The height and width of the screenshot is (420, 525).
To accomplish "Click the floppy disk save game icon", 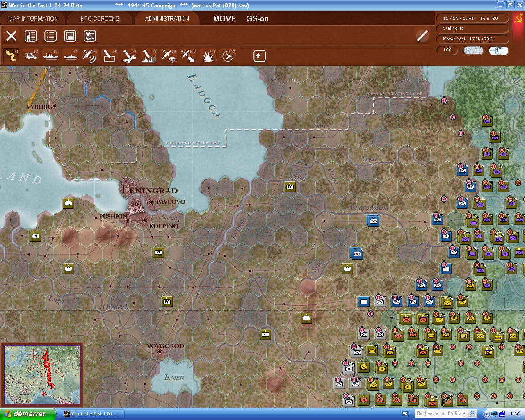I will tap(70, 36).
